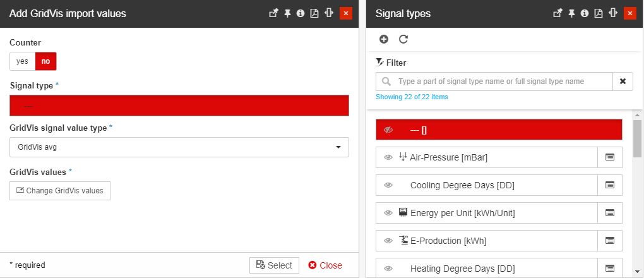Open info icon in Add GridVis import values header
Screen dimensions: 644x278
click(x=301, y=13)
